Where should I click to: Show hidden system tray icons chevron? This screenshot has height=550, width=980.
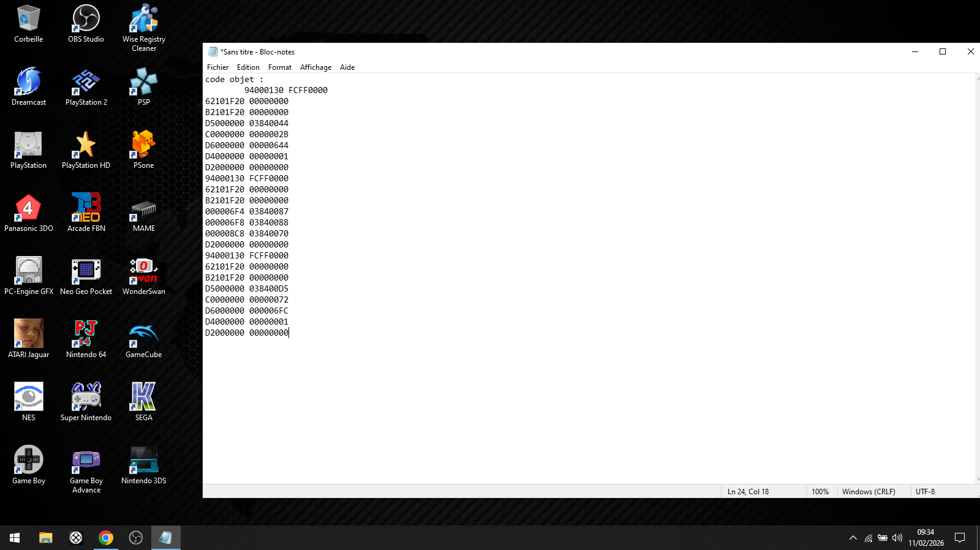click(853, 538)
